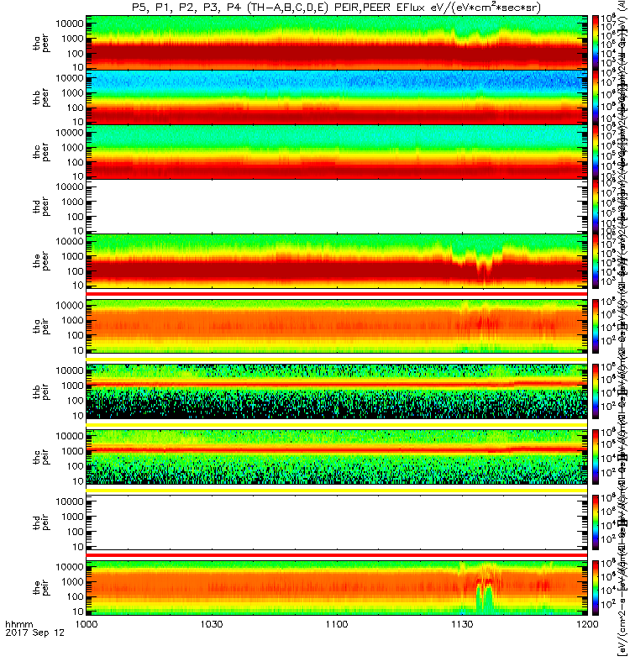Click the 1100 time axis label
This screenshot has height=672, width=630.
click(x=337, y=624)
